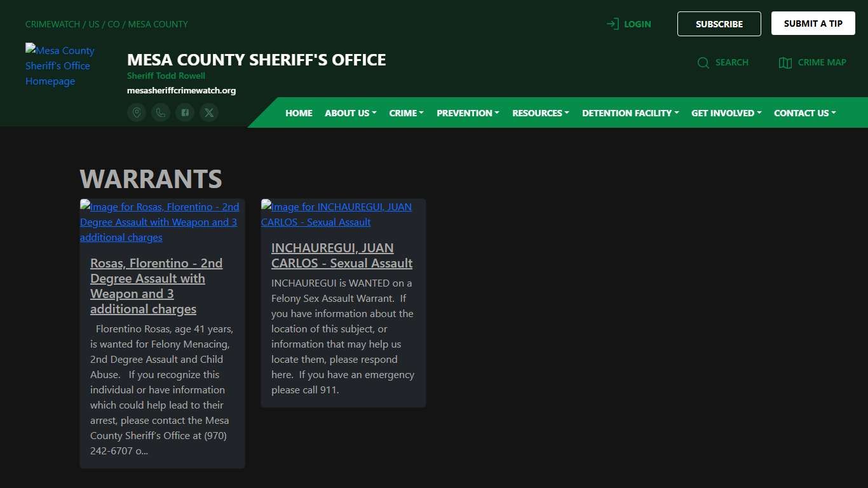Screen dimensions: 868x488
Task: Open the PREVENTION navigation menu
Action: 468,112
